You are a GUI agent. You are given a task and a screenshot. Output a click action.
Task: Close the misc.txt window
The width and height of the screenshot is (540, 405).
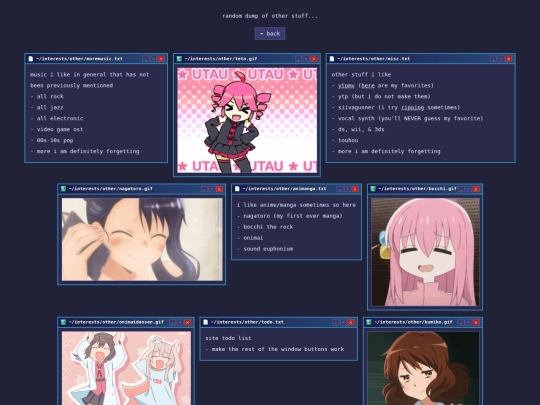(x=509, y=59)
